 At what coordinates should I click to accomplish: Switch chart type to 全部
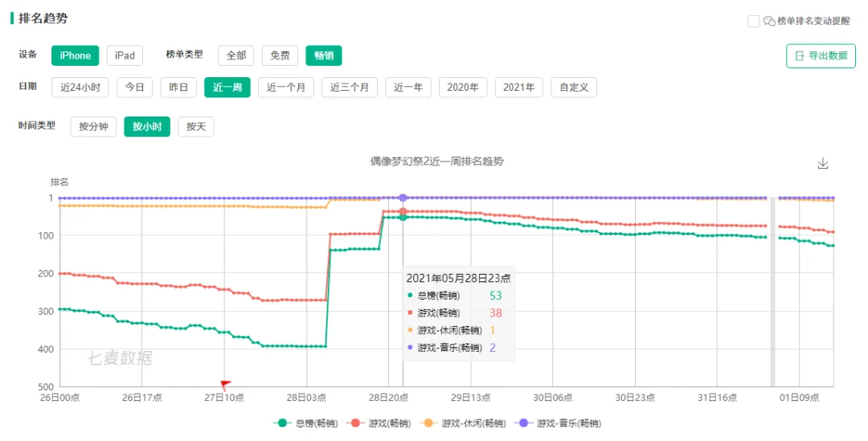tap(235, 55)
